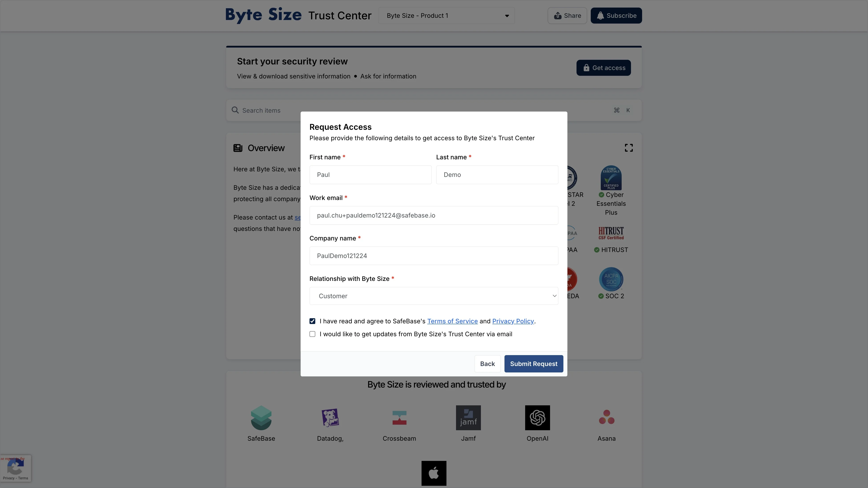Click the Apple logo icon
The image size is (868, 488).
pos(434,473)
